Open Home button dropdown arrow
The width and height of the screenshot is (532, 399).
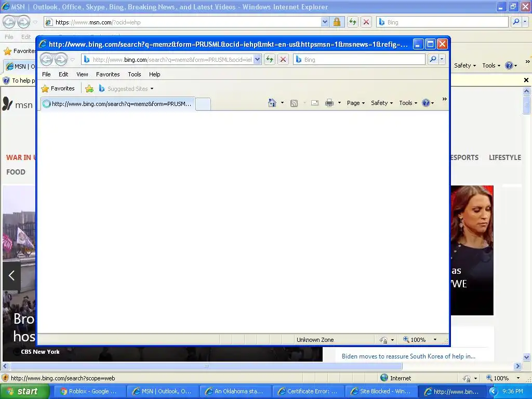pos(282,103)
